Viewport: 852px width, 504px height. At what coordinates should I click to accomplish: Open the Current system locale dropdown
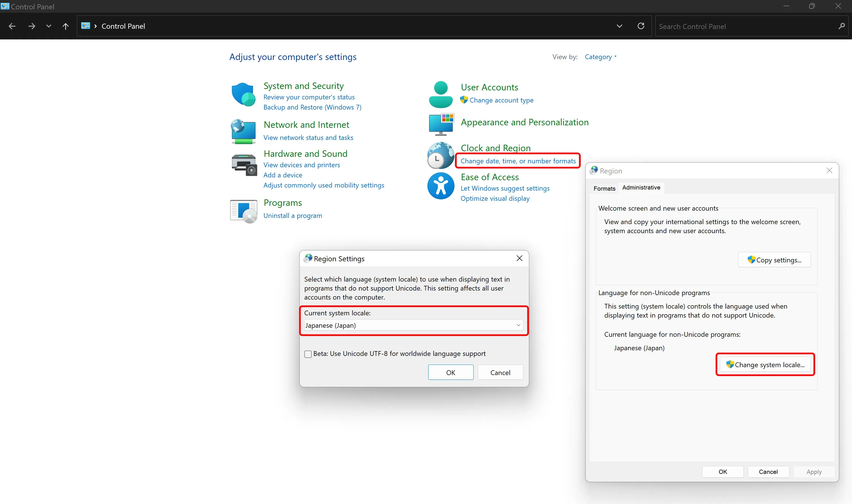click(x=413, y=325)
